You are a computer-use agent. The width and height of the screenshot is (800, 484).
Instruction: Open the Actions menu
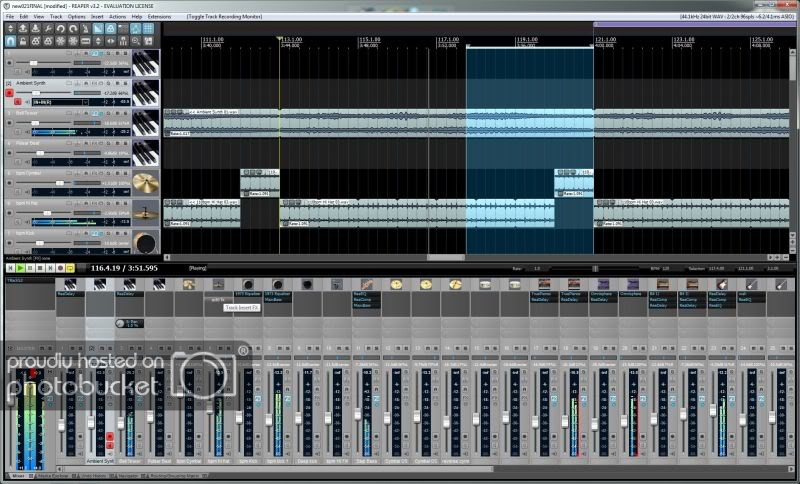[x=118, y=17]
